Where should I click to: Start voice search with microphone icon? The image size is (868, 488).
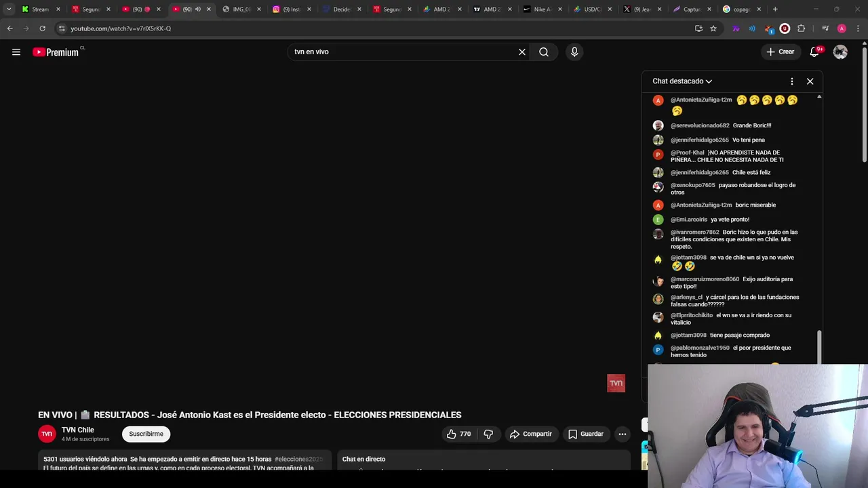tap(574, 52)
